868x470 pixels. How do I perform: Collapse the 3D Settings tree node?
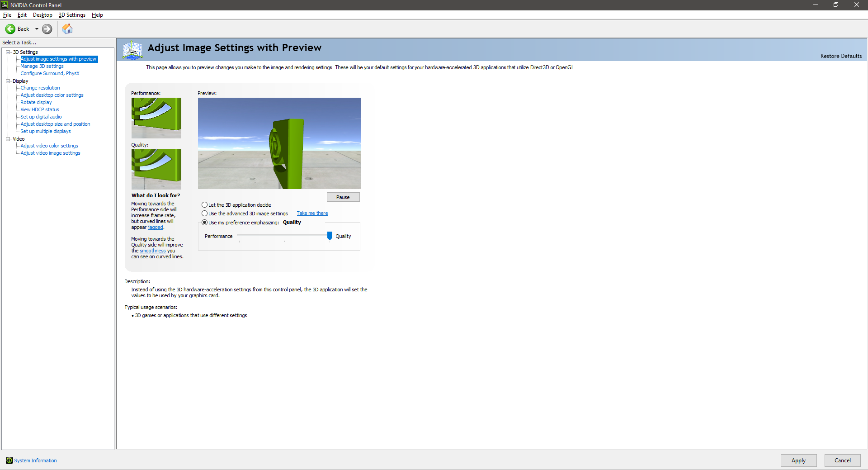click(8, 52)
